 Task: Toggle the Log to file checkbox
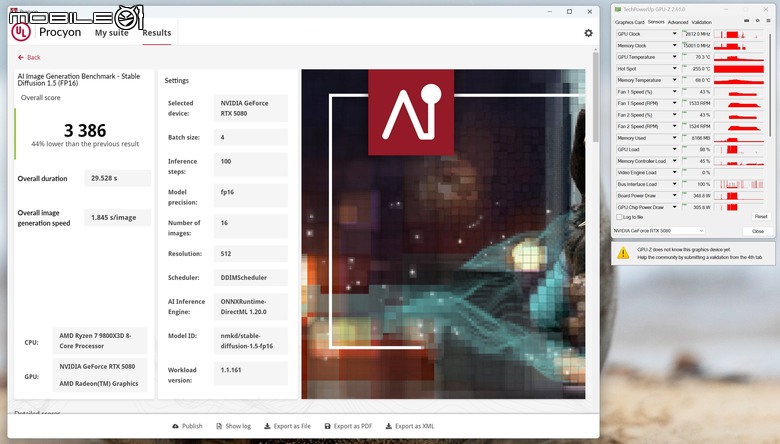(619, 217)
